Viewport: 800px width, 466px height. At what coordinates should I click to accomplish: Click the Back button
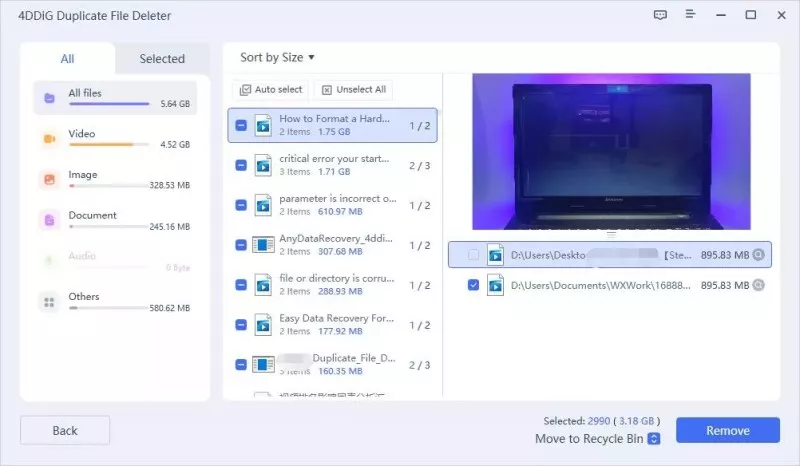pyautogui.click(x=65, y=430)
